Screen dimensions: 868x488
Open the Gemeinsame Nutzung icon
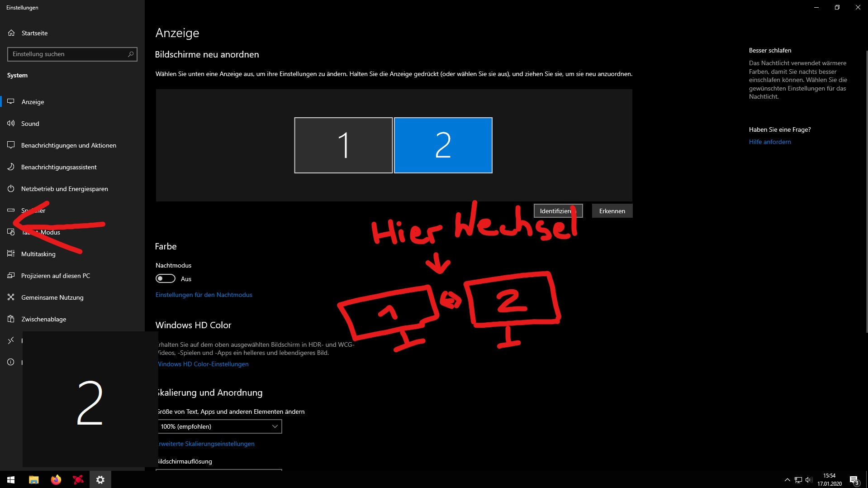11,297
